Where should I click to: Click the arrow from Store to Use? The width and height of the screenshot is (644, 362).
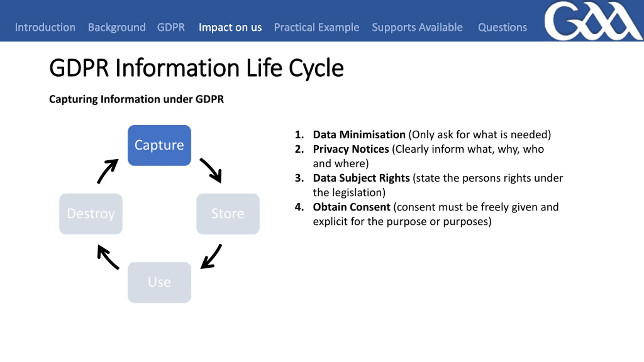coord(211,256)
